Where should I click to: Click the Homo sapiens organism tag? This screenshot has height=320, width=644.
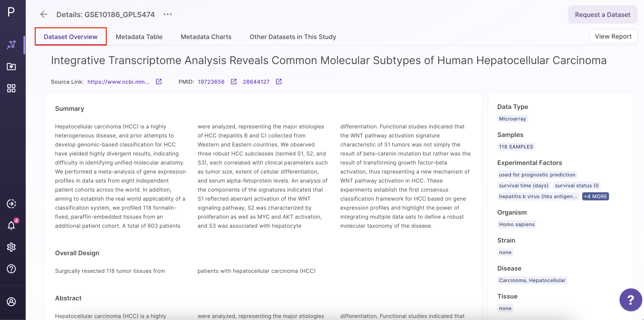pos(517,224)
